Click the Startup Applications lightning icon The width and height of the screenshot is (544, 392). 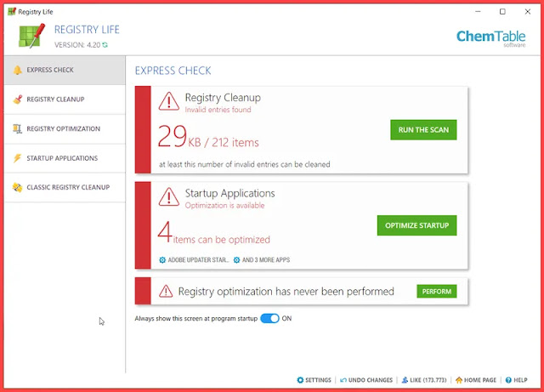[17, 158]
